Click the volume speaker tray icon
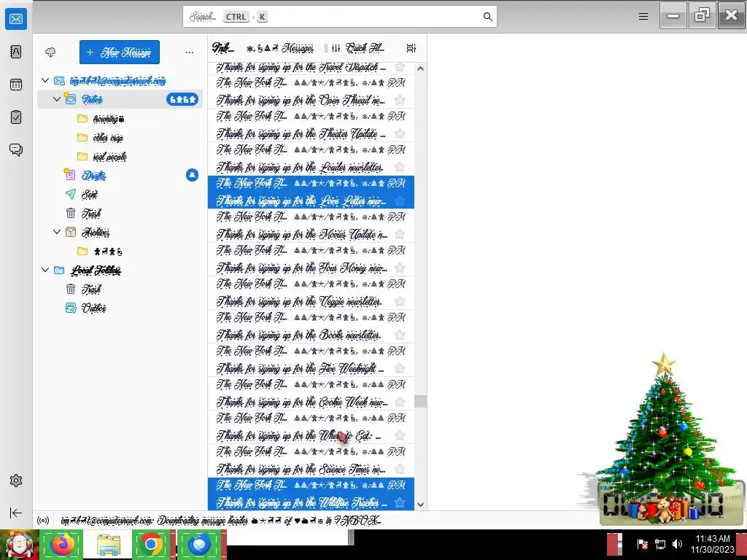Screen dimensions: 747x560 [x=677, y=544]
